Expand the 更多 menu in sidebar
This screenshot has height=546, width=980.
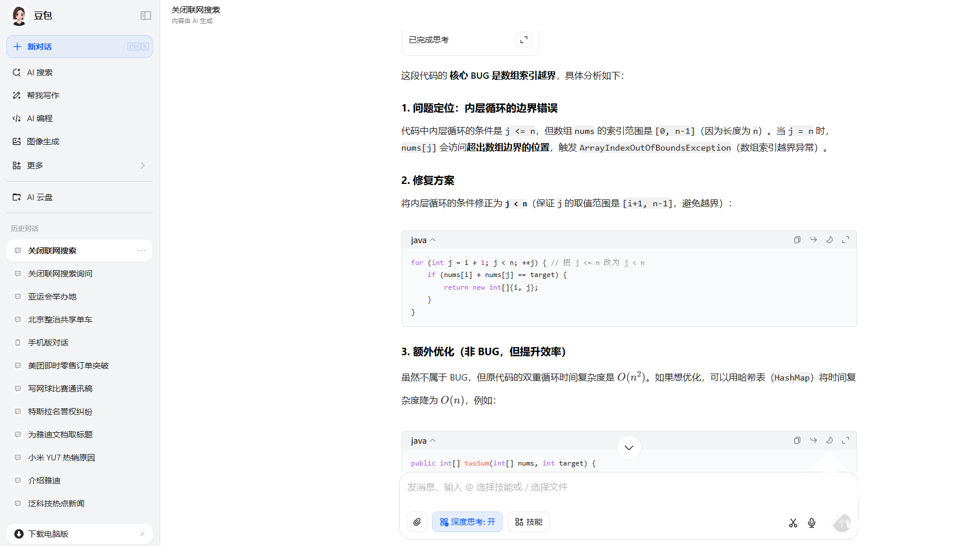click(79, 166)
